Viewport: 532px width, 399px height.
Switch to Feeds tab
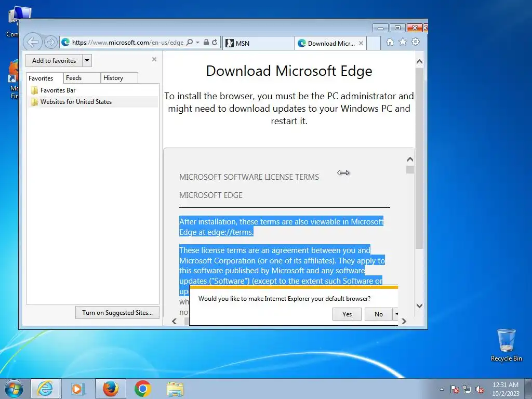tap(82, 78)
